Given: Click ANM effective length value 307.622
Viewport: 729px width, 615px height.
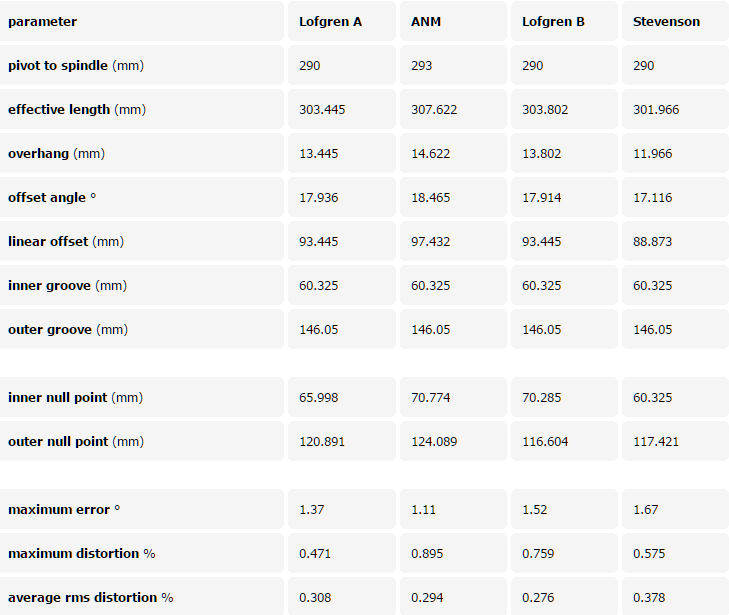Looking at the screenshot, I should pos(434,110).
